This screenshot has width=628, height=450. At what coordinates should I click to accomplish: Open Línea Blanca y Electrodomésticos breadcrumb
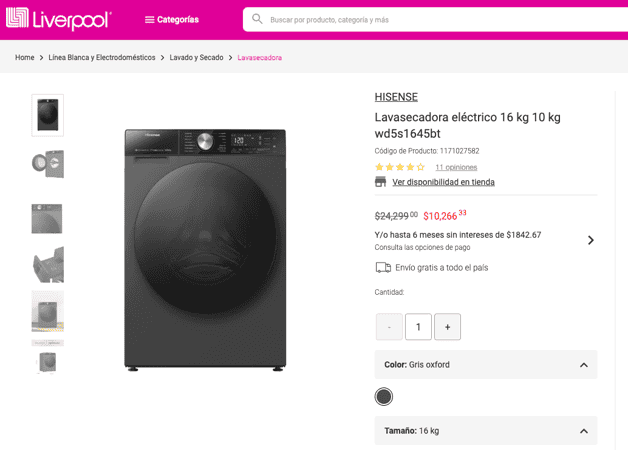click(102, 58)
